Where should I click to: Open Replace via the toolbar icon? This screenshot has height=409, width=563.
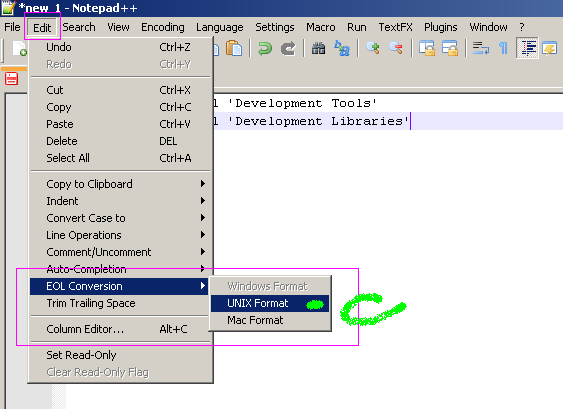(341, 48)
